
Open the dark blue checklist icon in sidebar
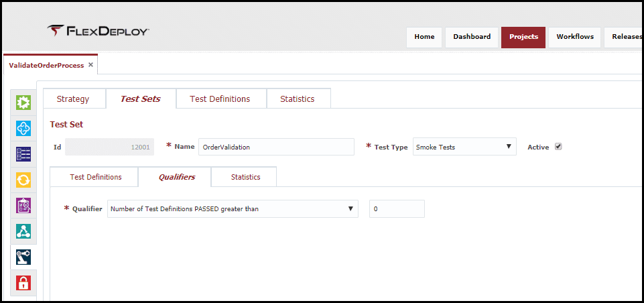23,154
